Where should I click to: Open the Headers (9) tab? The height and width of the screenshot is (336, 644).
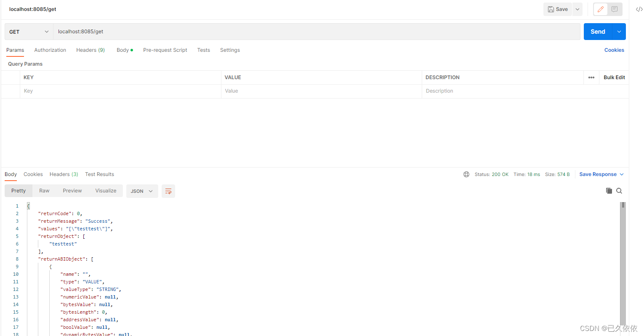click(90, 50)
